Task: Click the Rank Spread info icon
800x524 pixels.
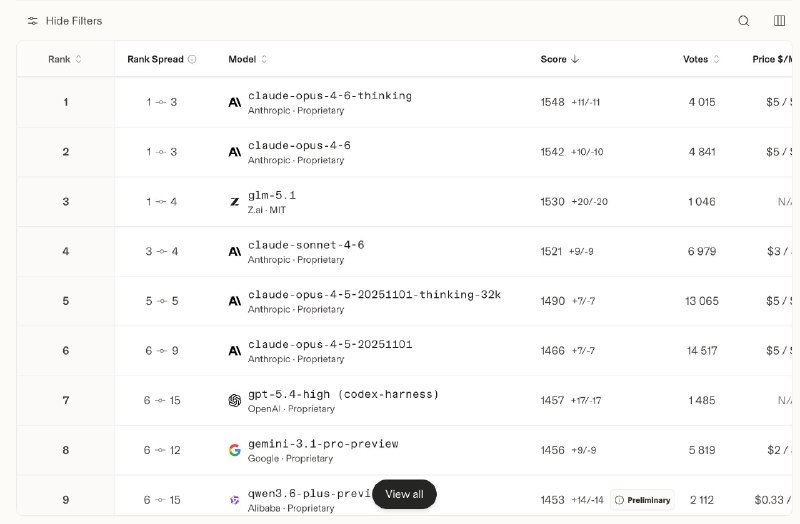Action: 192,60
